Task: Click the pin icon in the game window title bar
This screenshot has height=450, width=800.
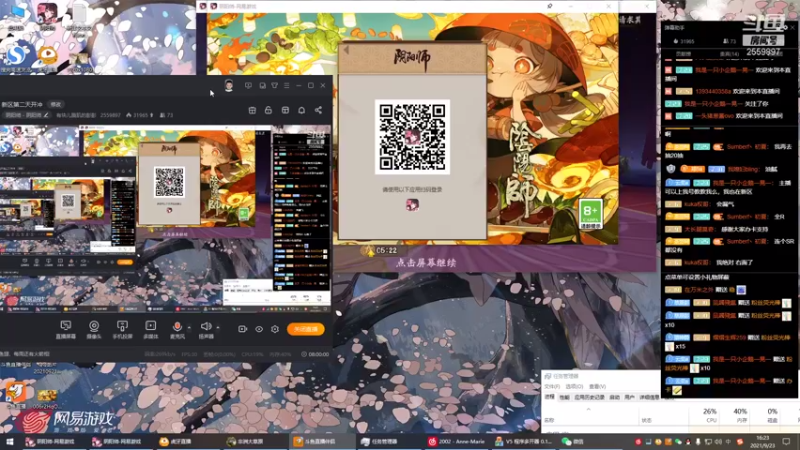Action: 549,6
